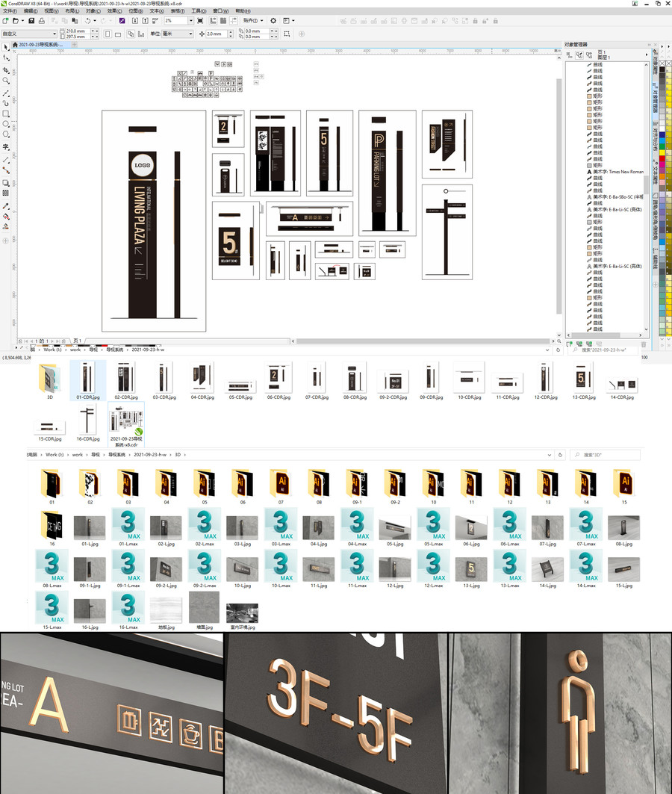The height and width of the screenshot is (794, 672).
Task: Open the 对象 menu
Action: pyautogui.click(x=93, y=10)
